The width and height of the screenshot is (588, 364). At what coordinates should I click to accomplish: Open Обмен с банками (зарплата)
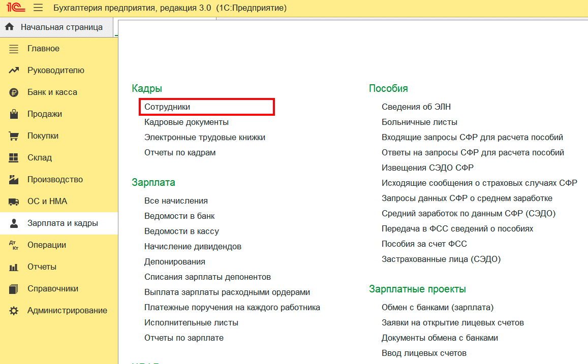[438, 308]
